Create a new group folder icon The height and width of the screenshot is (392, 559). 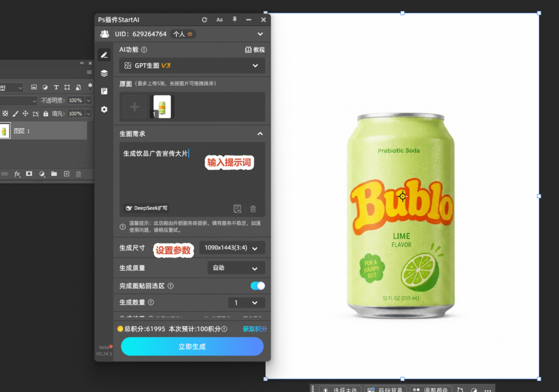[x=54, y=174]
